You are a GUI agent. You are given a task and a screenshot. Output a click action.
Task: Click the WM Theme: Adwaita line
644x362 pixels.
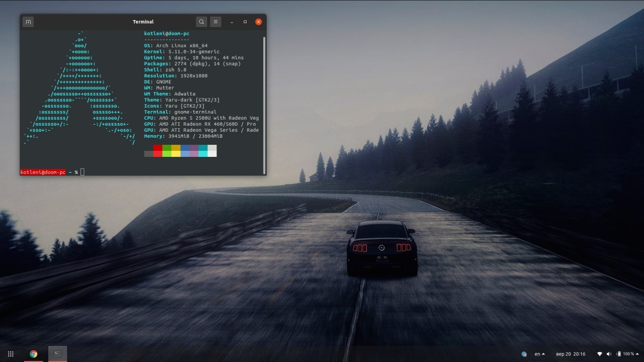(170, 94)
